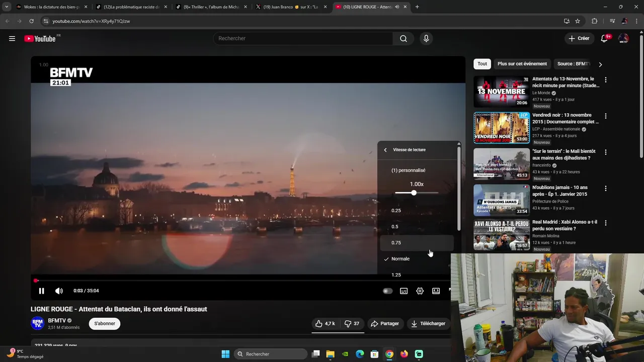Open the BFMTV channel avatar

tap(37, 323)
